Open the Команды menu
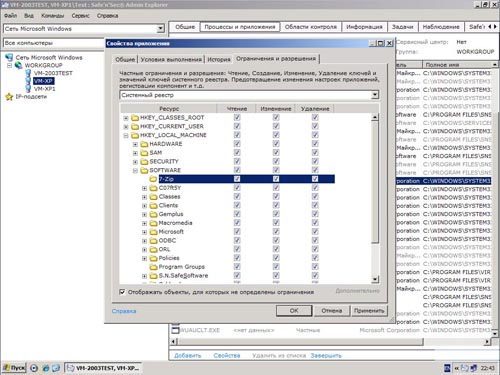Viewport: 500px width, 375px height. point(52,16)
